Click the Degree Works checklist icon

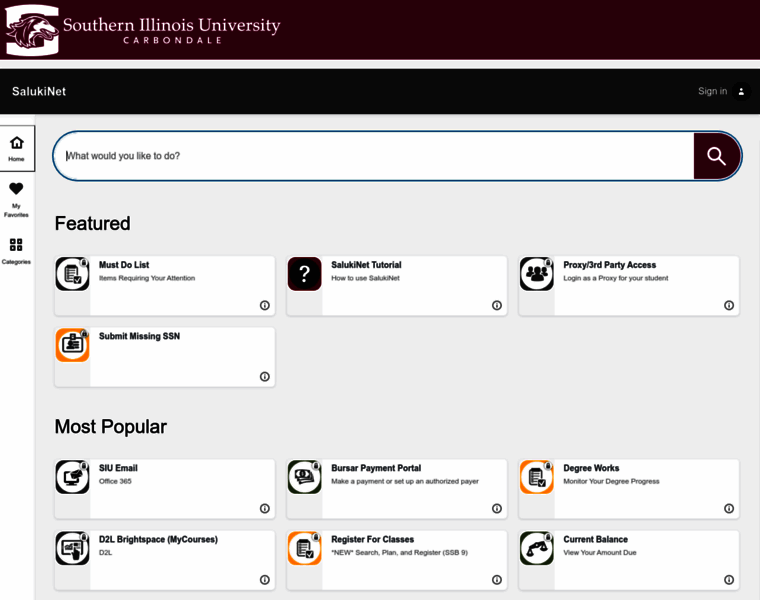pyautogui.click(x=537, y=477)
